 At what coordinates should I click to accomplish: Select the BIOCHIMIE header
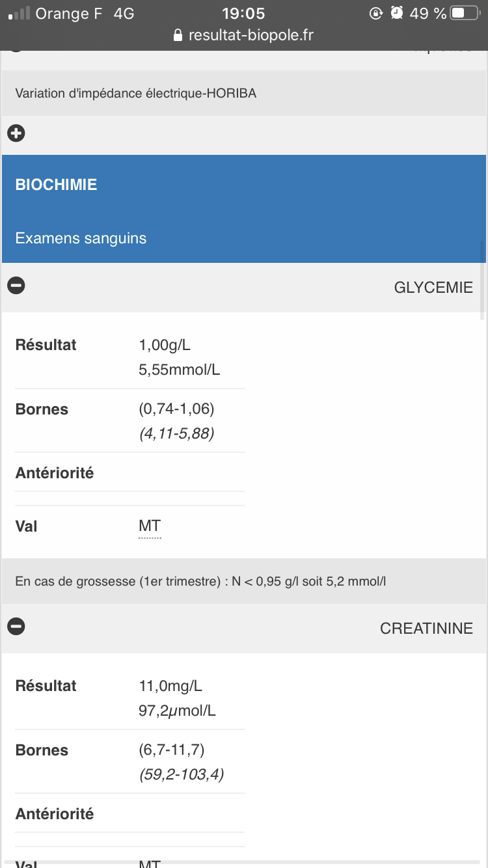coord(57,185)
